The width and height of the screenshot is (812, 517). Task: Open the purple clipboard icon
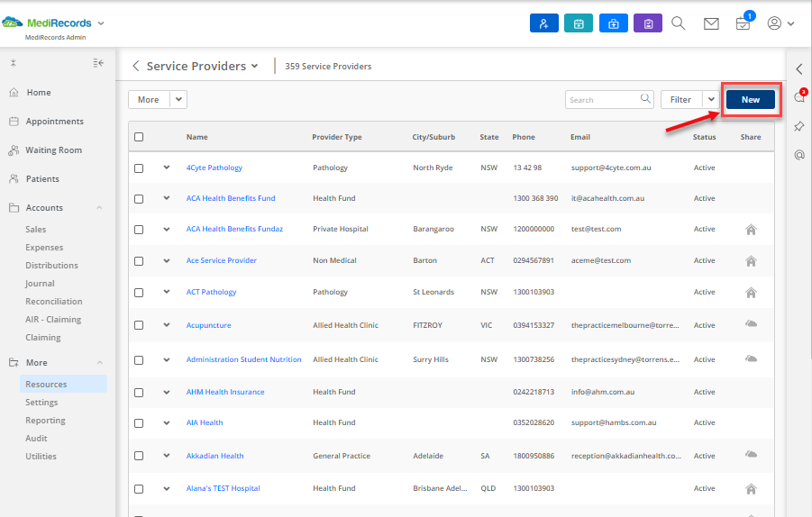click(648, 23)
